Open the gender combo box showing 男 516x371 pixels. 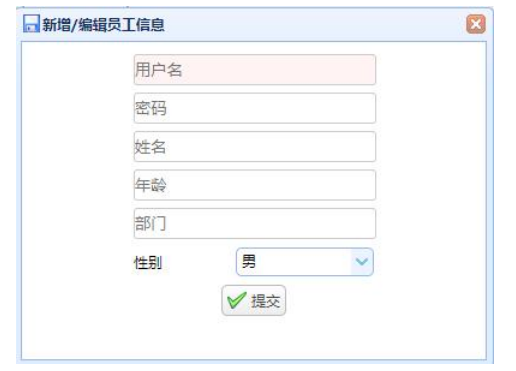tap(304, 262)
